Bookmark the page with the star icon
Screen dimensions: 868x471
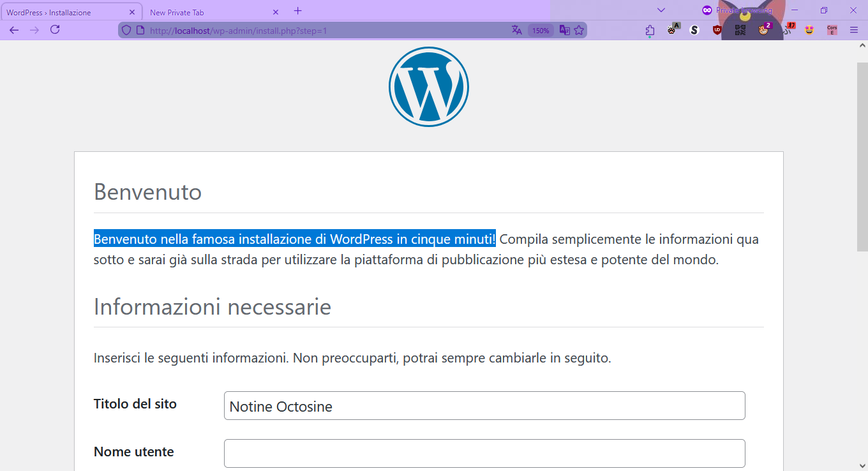579,29
